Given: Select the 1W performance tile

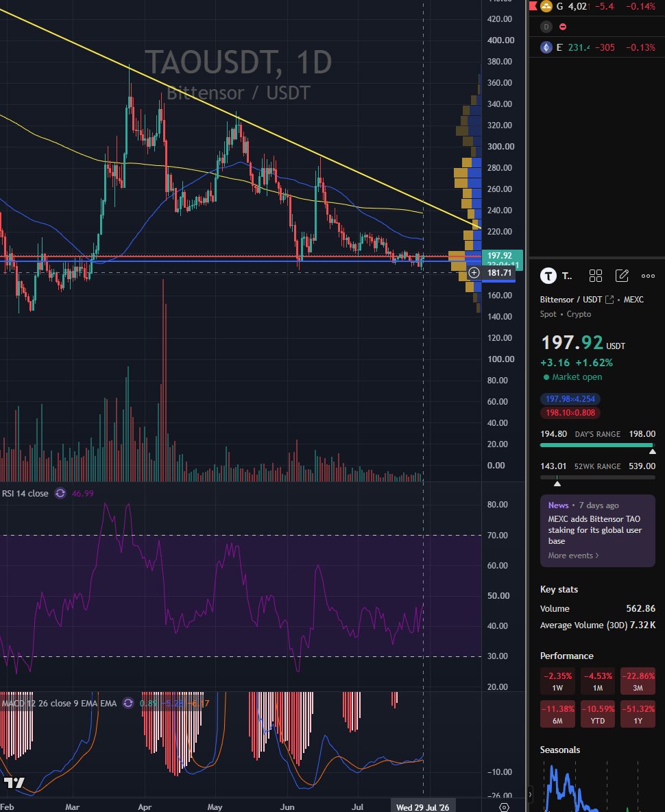Looking at the screenshot, I should click(x=557, y=681).
